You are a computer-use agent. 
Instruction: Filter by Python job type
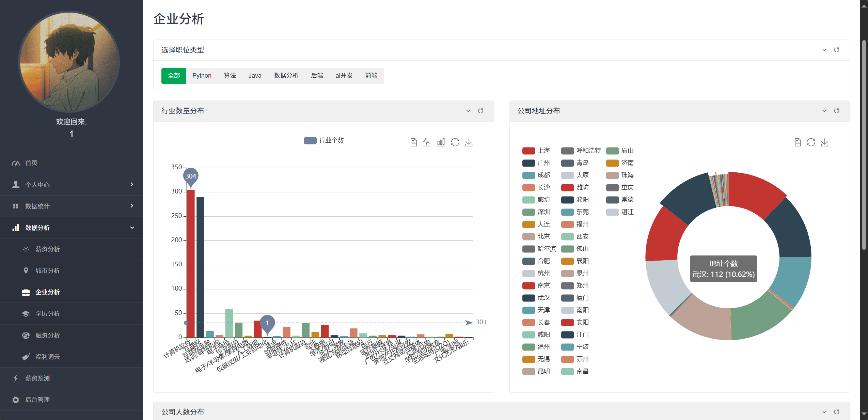[x=202, y=76]
